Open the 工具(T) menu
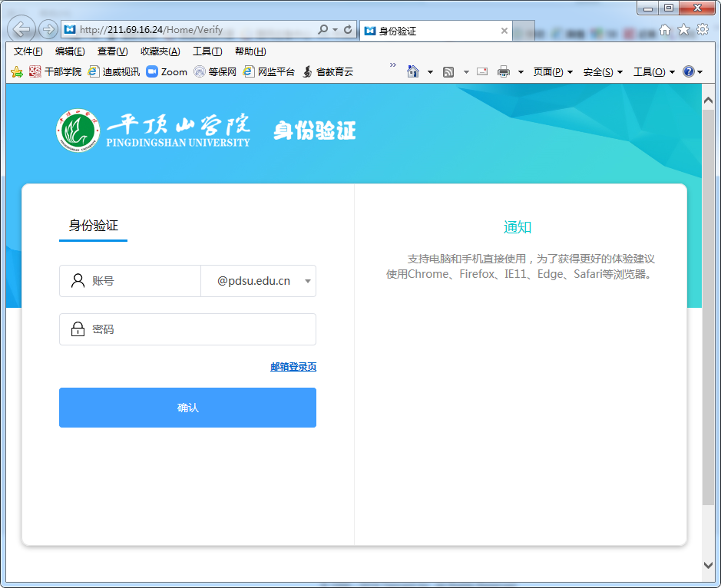The image size is (721, 588). pos(207,51)
